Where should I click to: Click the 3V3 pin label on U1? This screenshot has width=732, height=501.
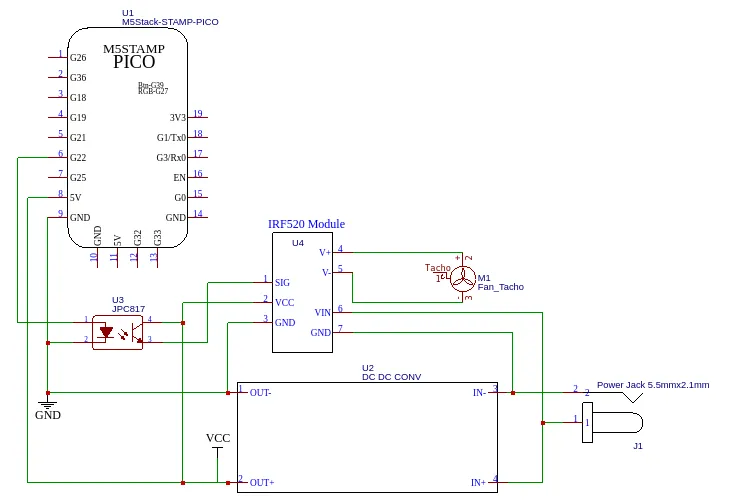(177, 118)
